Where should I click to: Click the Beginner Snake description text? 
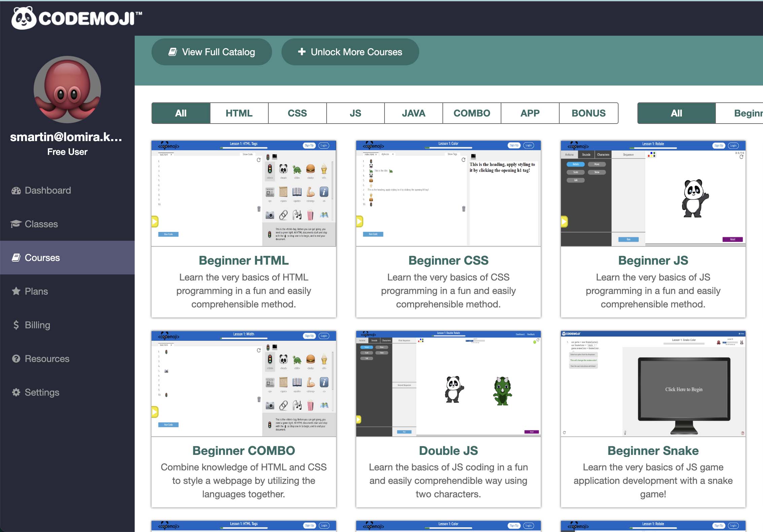coord(653,480)
